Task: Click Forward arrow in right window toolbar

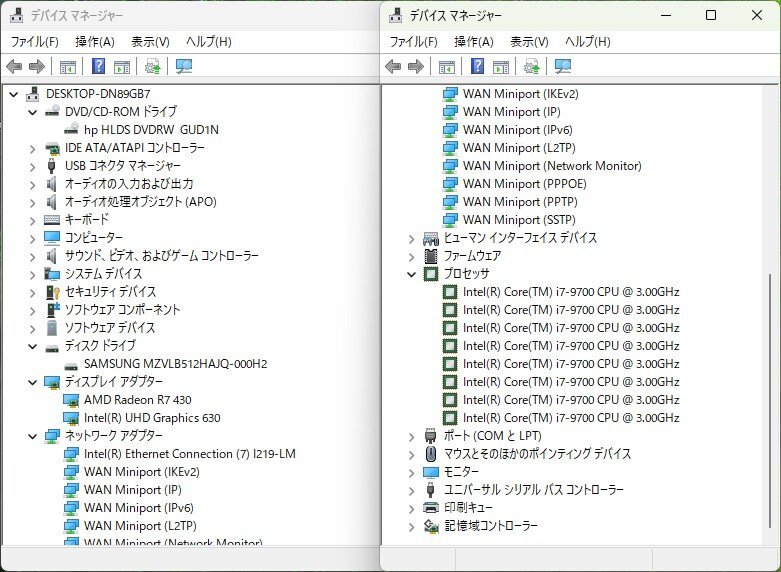Action: click(416, 66)
